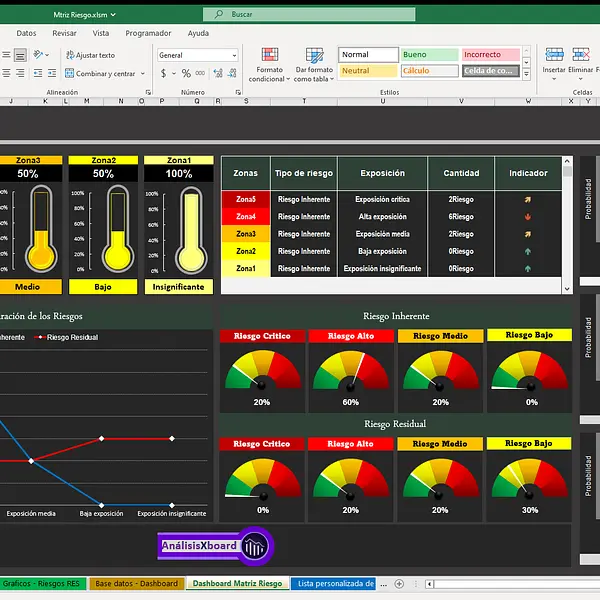Click the decrease decimals icon
Screen dimensions: 600x600
click(232, 73)
